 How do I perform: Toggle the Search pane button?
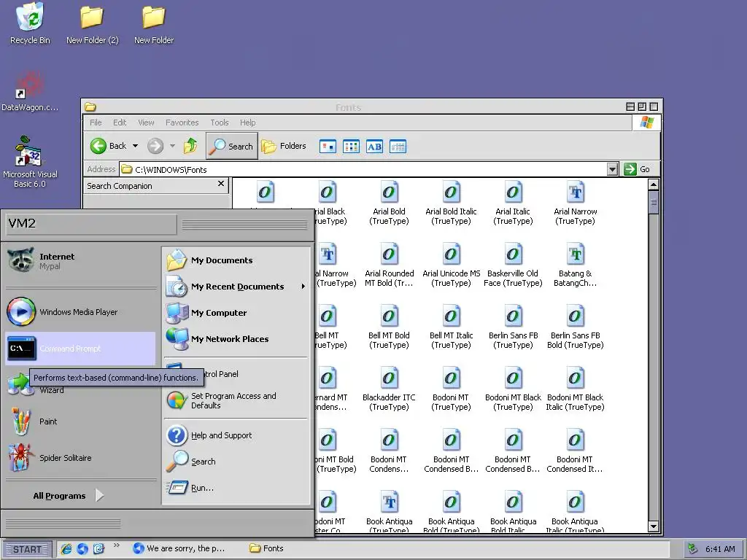click(232, 146)
